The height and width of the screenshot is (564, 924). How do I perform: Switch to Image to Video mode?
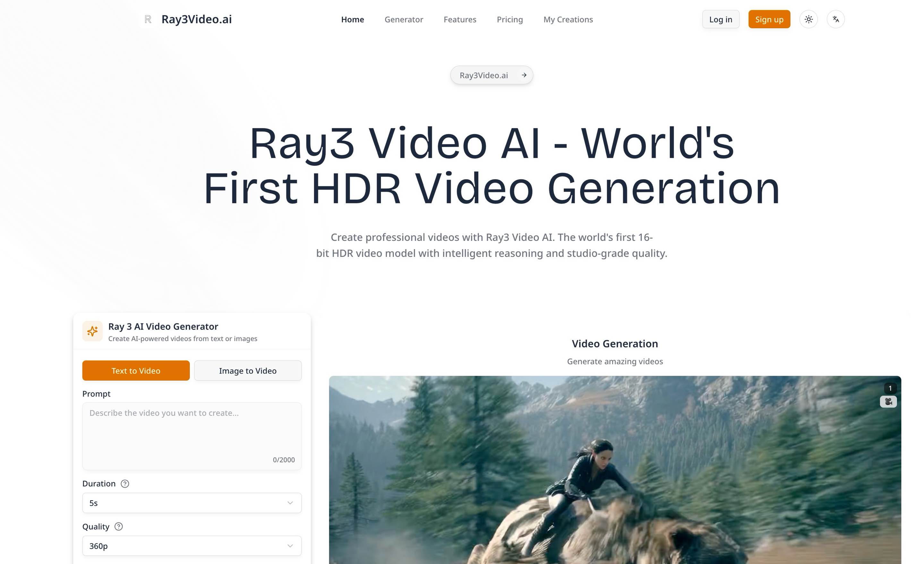point(247,370)
